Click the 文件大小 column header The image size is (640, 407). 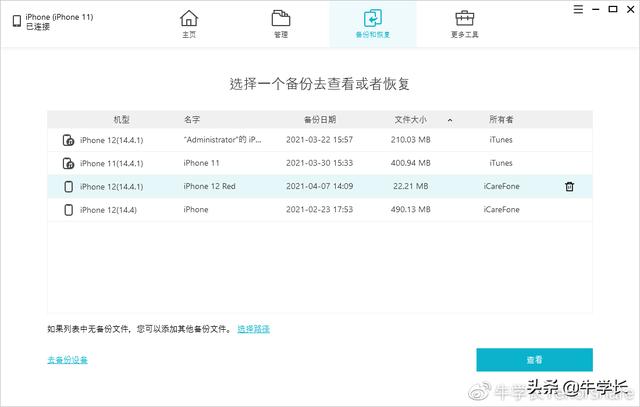410,120
